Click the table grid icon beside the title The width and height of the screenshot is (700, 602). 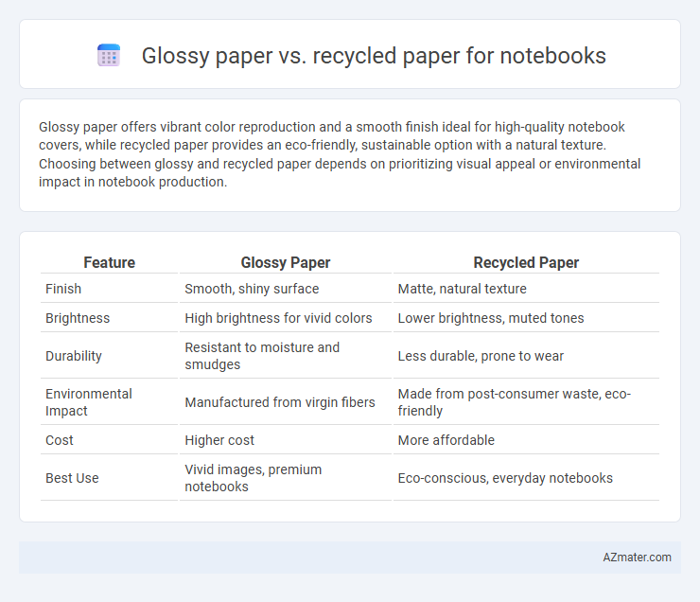(109, 56)
